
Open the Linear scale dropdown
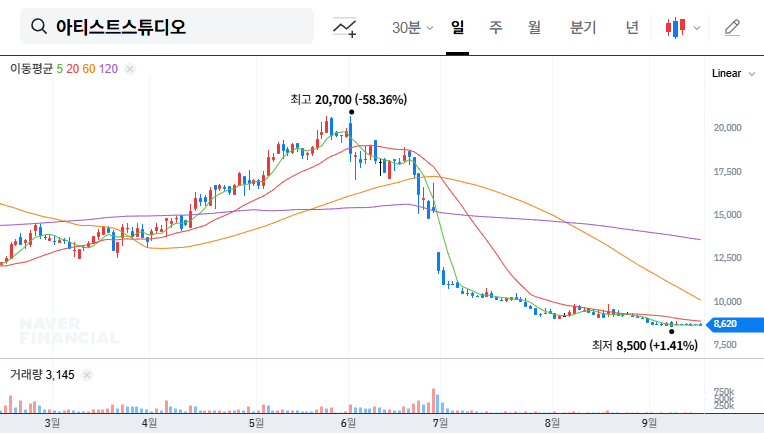733,74
